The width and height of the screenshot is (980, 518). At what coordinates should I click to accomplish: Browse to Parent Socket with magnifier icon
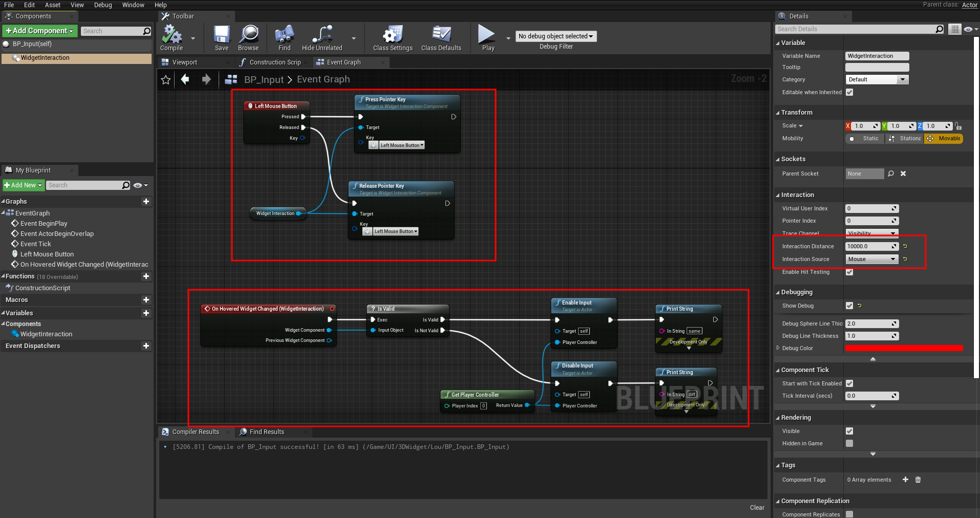[x=891, y=174]
